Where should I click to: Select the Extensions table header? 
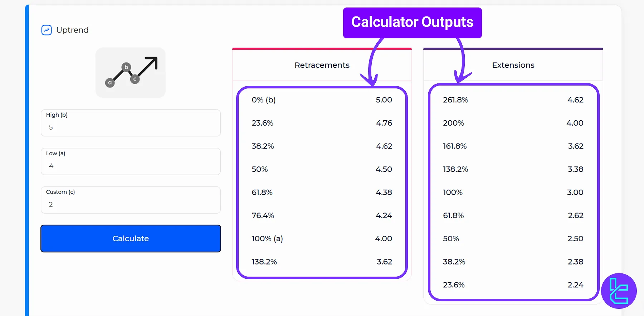(x=513, y=65)
